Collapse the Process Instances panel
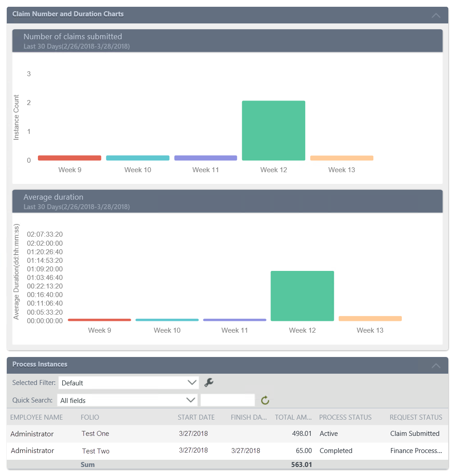Screen dimensions: 455x476 click(435, 365)
